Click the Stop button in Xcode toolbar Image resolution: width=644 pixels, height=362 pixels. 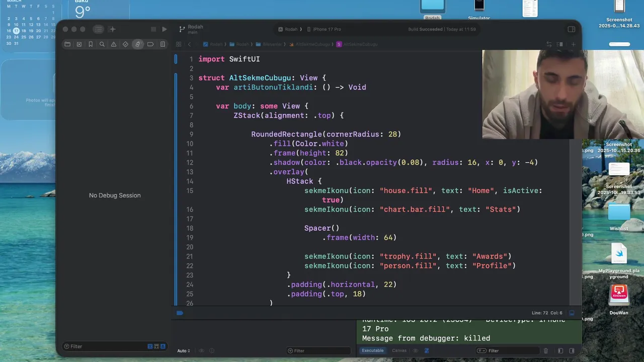[x=153, y=29]
